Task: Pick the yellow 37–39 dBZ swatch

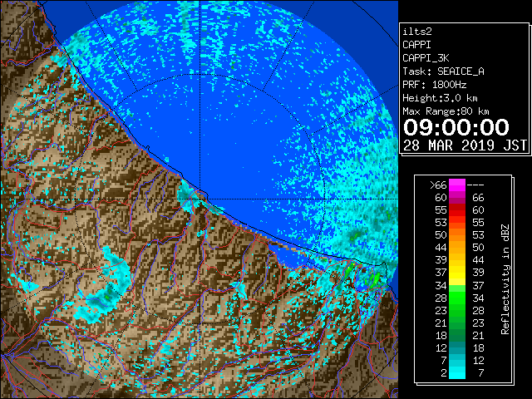Action: [x=457, y=273]
